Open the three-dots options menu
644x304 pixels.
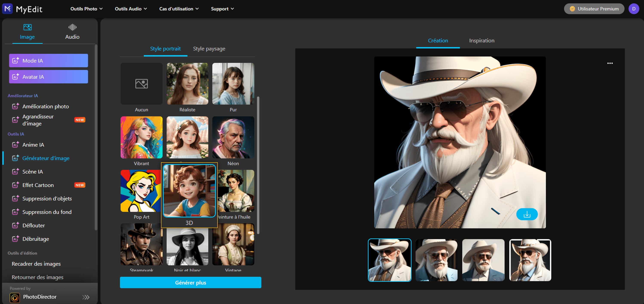[x=610, y=63]
